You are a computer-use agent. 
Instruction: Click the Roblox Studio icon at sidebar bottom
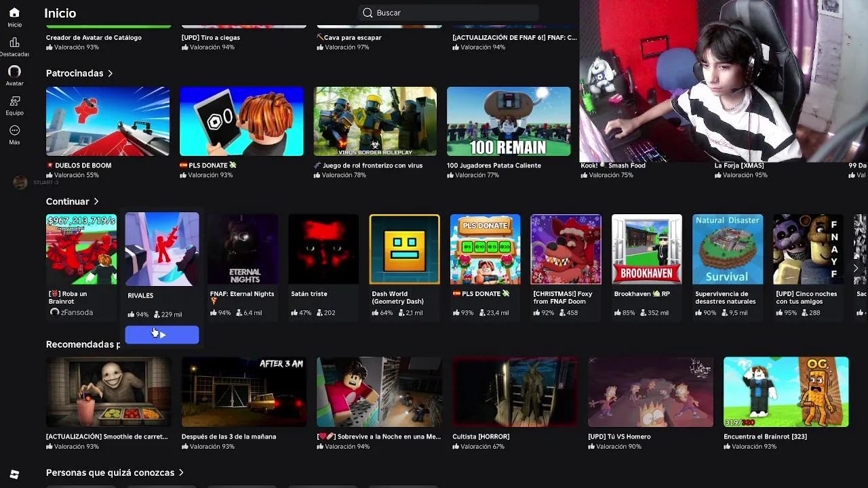(14, 474)
